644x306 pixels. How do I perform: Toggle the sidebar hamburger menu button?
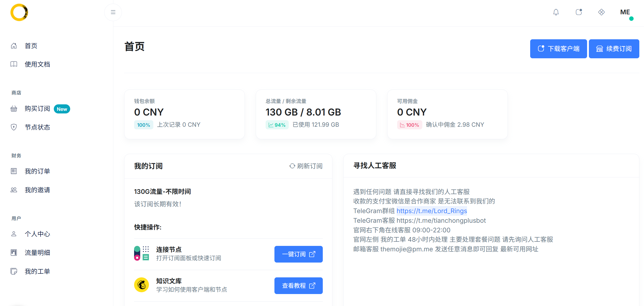[x=113, y=12]
